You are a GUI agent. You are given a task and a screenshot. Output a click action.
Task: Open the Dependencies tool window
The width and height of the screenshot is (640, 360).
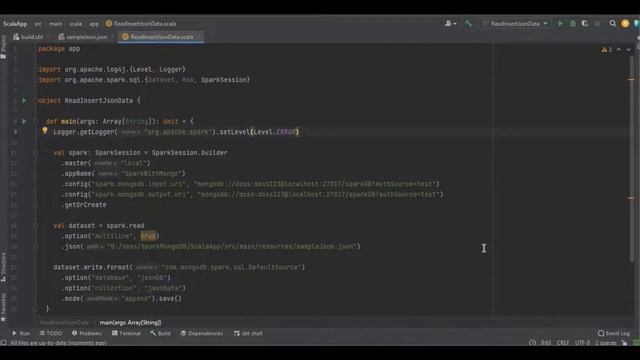click(x=202, y=333)
